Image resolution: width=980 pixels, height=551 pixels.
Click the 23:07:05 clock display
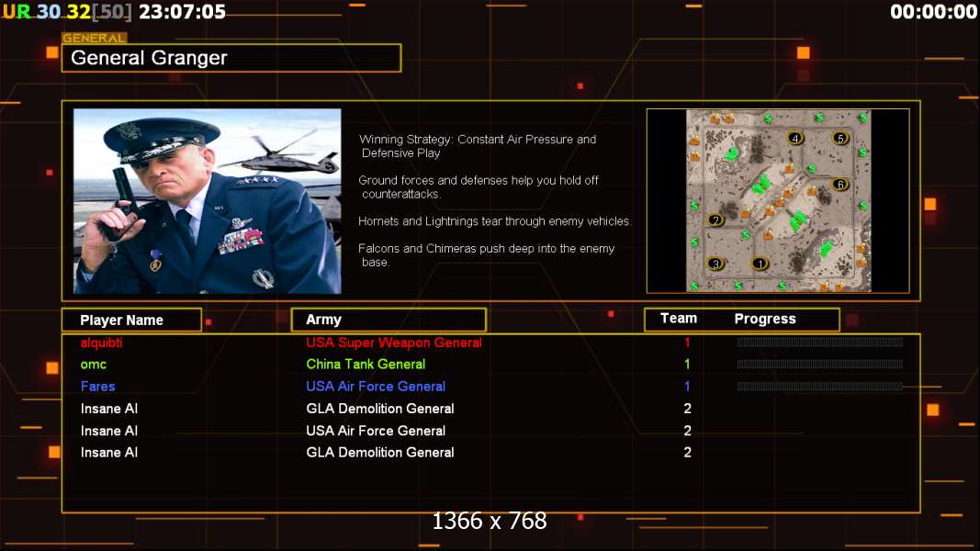pos(182,11)
